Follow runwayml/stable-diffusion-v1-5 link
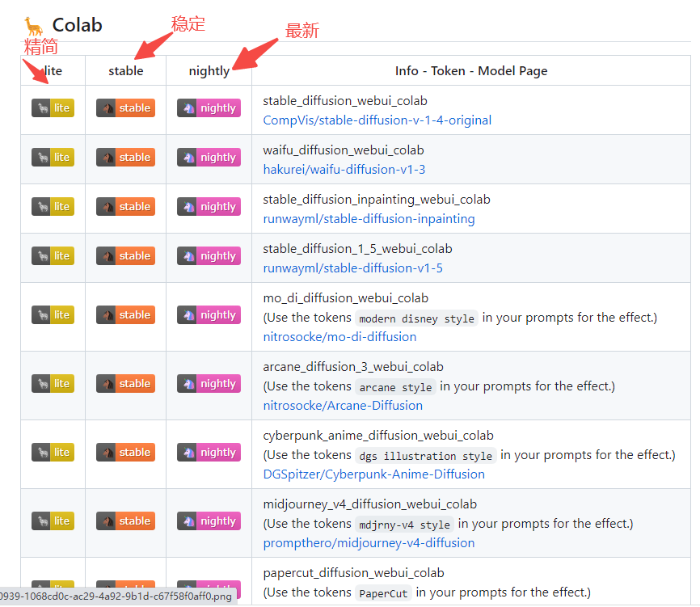Image resolution: width=700 pixels, height=607 pixels. click(352, 268)
